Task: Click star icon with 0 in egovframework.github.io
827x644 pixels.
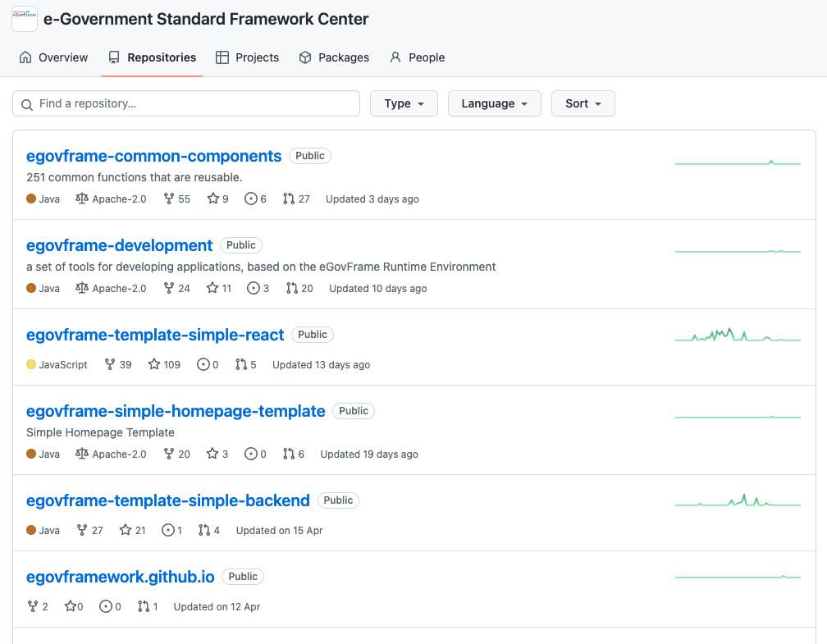Action: 71,606
